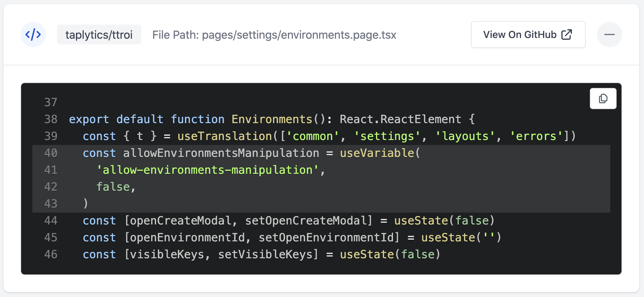
Task: Click the 'allow-environments-manipulation' string
Action: [207, 170]
